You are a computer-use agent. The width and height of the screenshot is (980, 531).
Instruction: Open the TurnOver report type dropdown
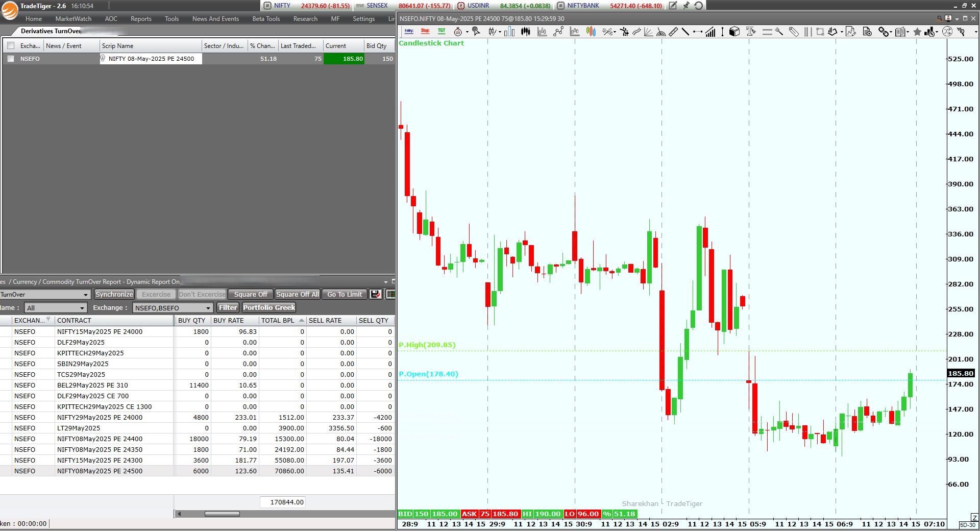coord(86,295)
